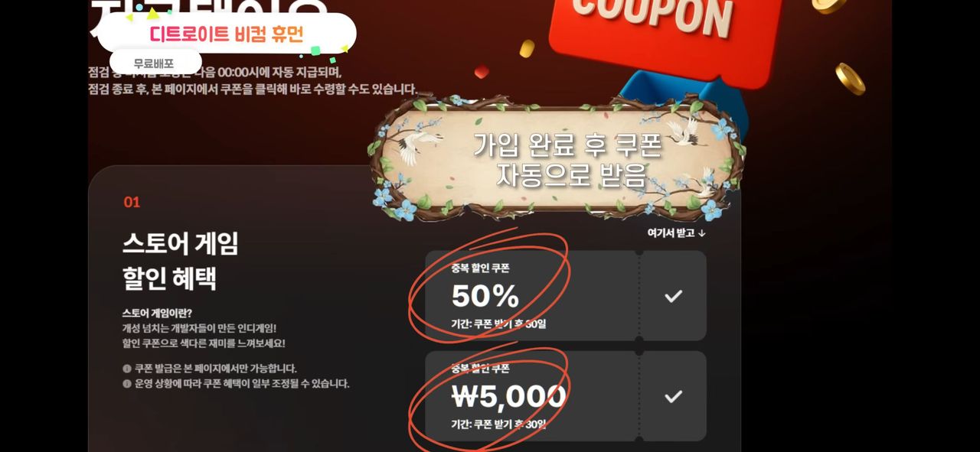Click the 스토어 게임 할인 혜택 heading
The height and width of the screenshot is (452, 980).
point(181,261)
